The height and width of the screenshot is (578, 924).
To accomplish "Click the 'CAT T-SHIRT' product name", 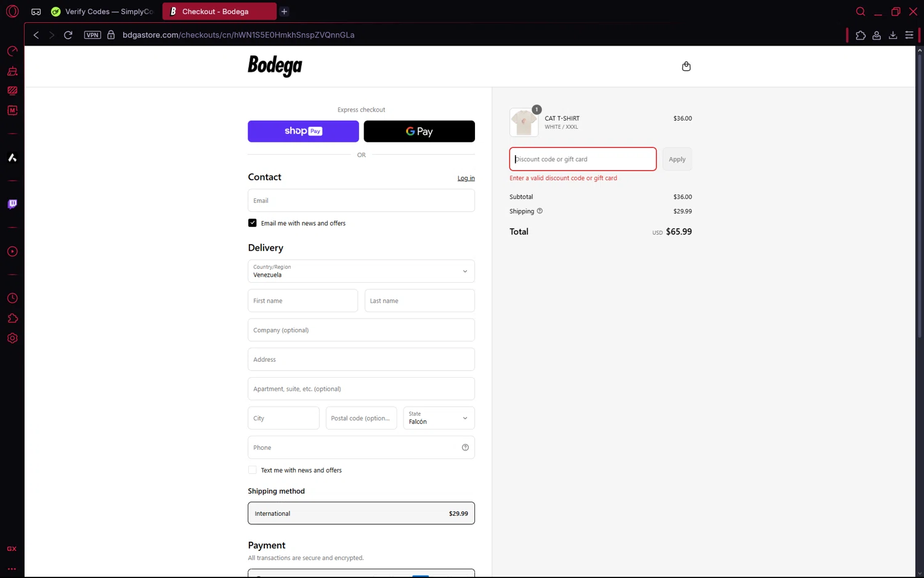I will [562, 118].
